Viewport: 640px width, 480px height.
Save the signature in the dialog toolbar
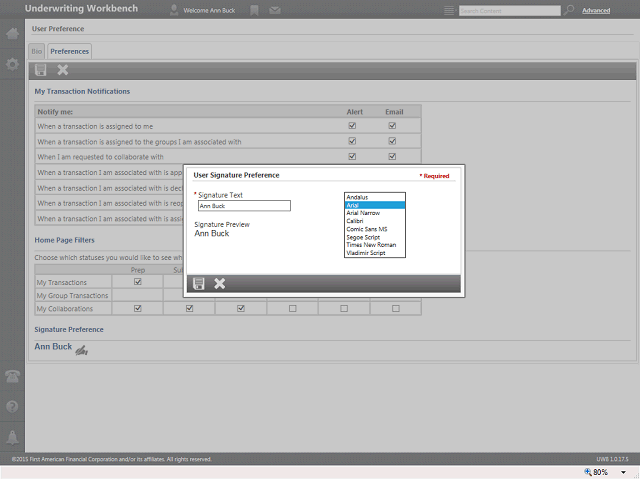199,284
